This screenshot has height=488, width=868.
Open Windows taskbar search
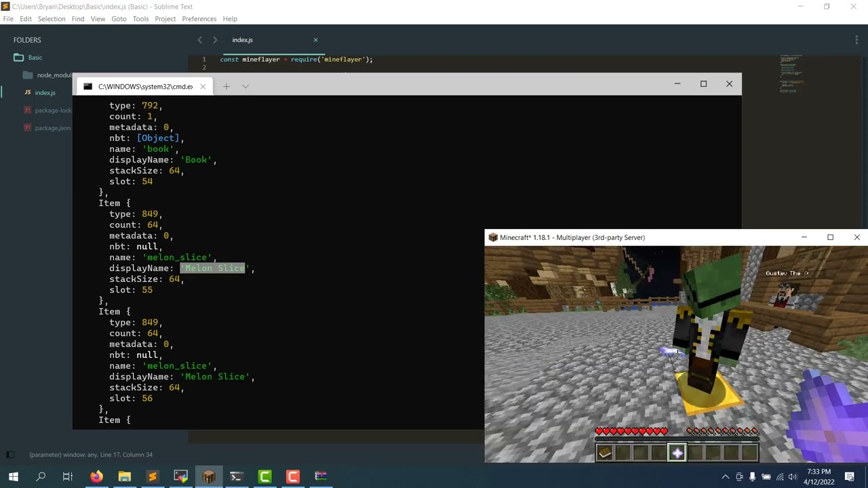[x=41, y=476]
